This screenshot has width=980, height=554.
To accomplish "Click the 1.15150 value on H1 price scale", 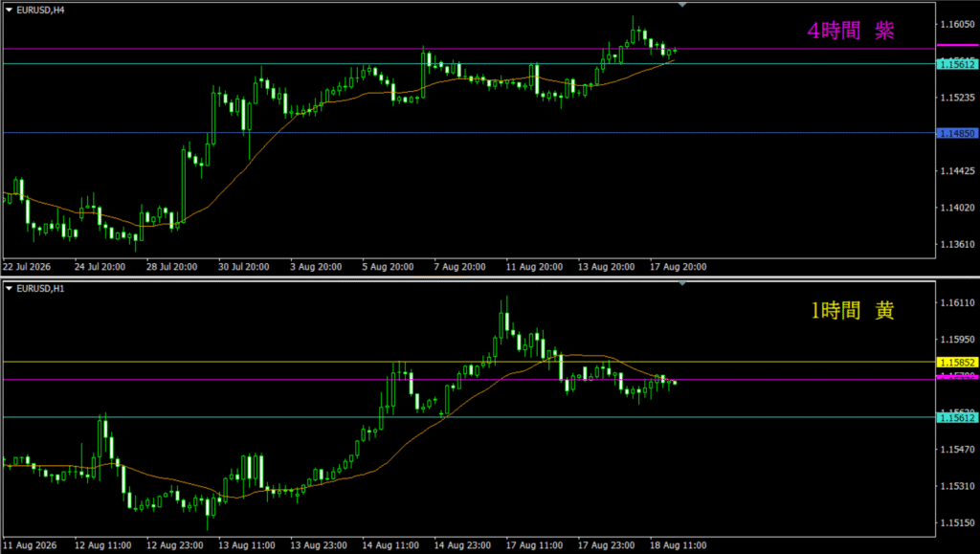I will (x=957, y=522).
